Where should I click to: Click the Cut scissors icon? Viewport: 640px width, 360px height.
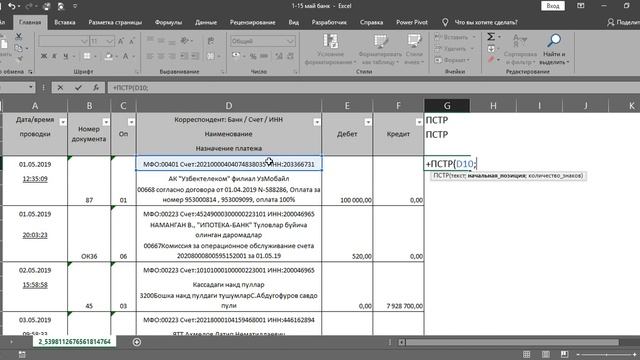(18, 37)
